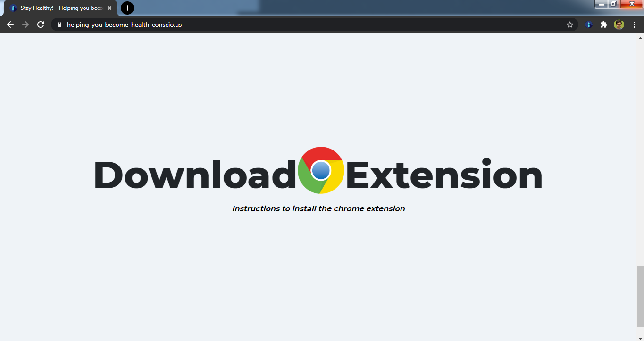Open a new tab
The height and width of the screenshot is (341, 644).
[x=127, y=8]
